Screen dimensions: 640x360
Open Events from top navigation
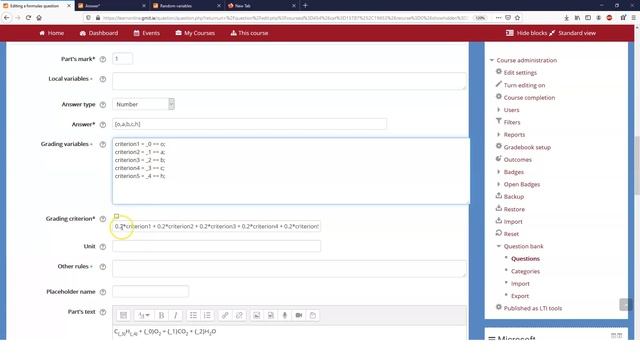tap(147, 33)
